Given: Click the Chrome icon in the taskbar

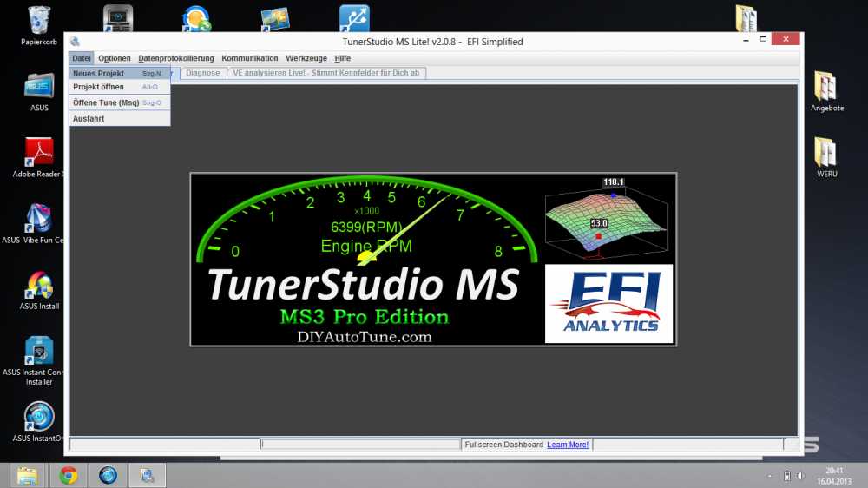Looking at the screenshot, I should [69, 475].
